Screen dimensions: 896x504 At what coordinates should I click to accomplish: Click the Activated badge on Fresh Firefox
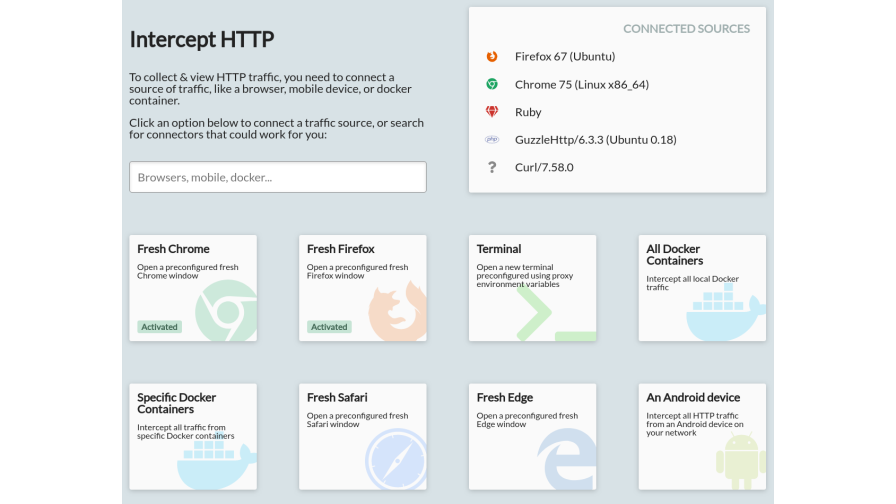point(329,327)
